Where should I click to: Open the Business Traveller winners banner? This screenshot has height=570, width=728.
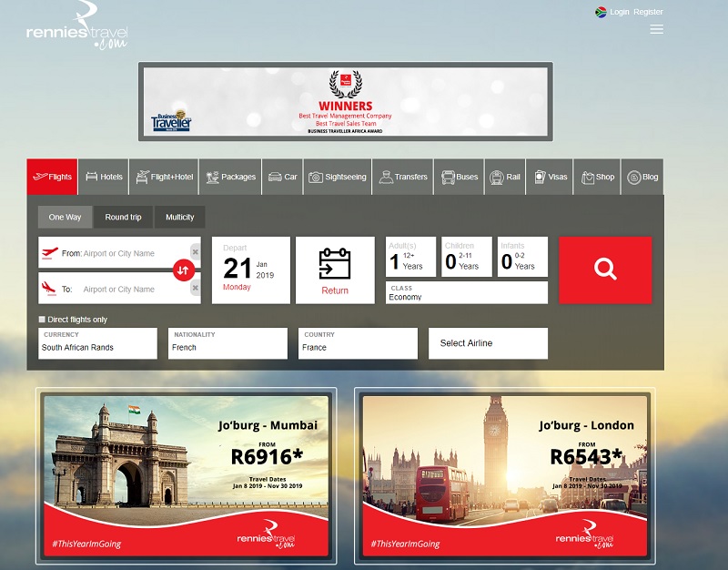pos(346,101)
